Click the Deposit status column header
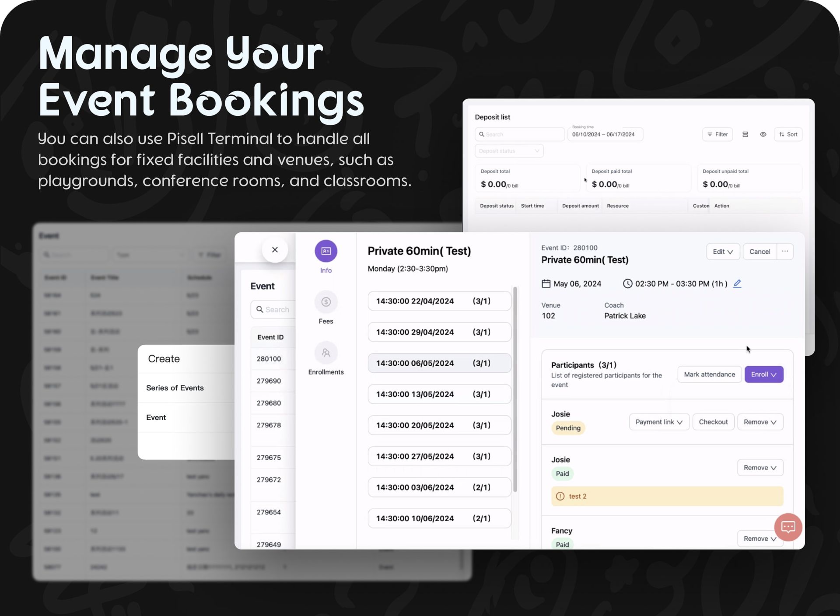This screenshot has height=616, width=840. coord(497,206)
